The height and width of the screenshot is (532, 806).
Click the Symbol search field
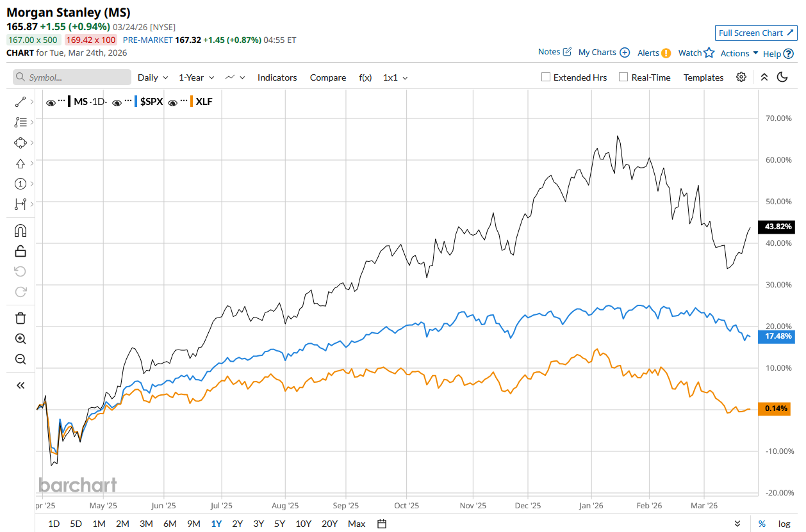(72, 77)
